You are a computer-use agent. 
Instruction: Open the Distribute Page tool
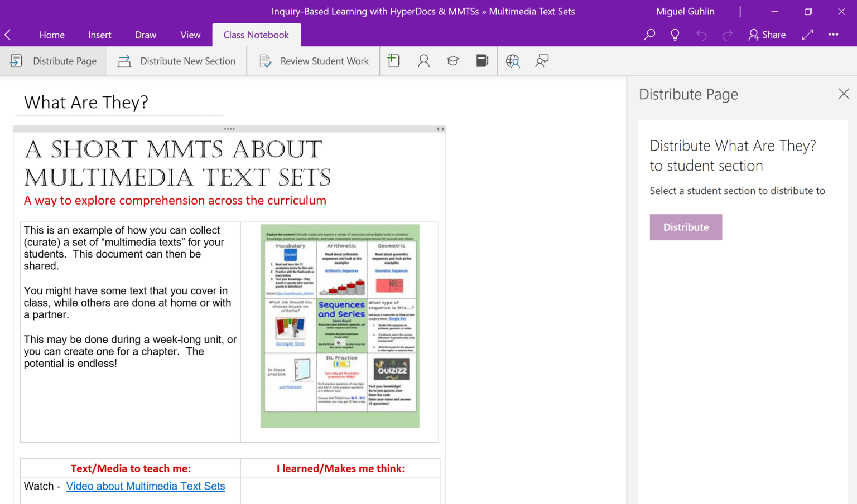[x=54, y=61]
